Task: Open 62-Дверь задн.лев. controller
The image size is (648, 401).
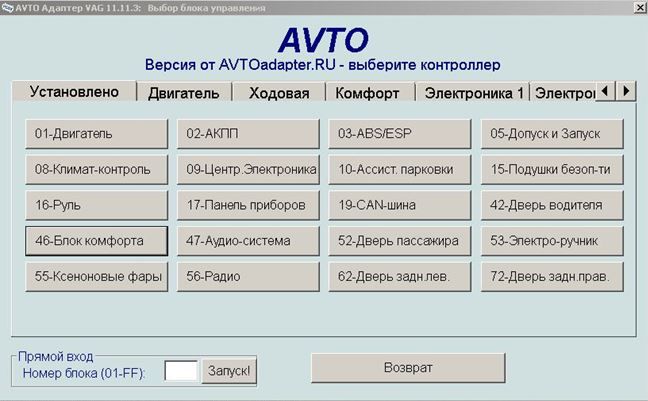Action: [x=400, y=277]
